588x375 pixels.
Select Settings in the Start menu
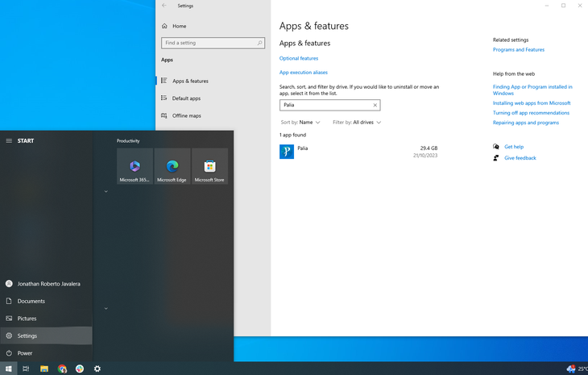pyautogui.click(x=46, y=335)
